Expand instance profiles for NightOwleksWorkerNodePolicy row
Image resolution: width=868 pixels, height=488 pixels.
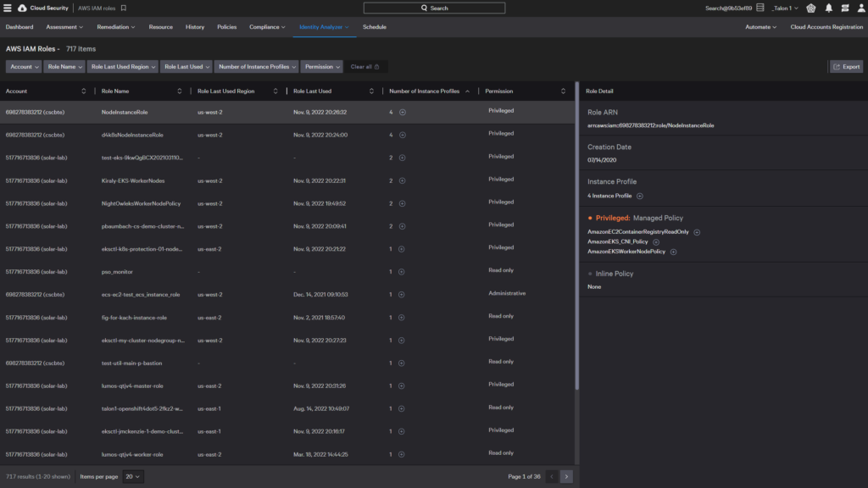(x=403, y=203)
